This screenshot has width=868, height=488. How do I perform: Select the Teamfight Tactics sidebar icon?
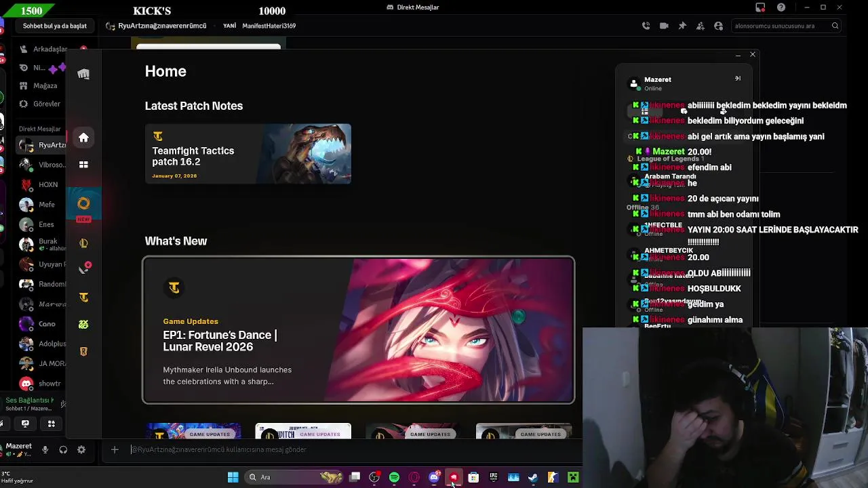coord(83,297)
